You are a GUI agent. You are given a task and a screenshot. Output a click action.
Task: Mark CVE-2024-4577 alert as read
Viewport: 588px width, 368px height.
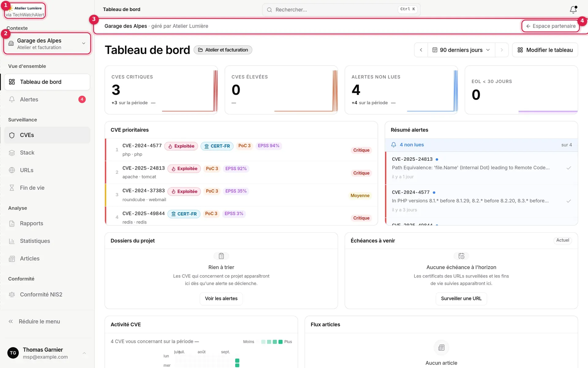tap(569, 201)
